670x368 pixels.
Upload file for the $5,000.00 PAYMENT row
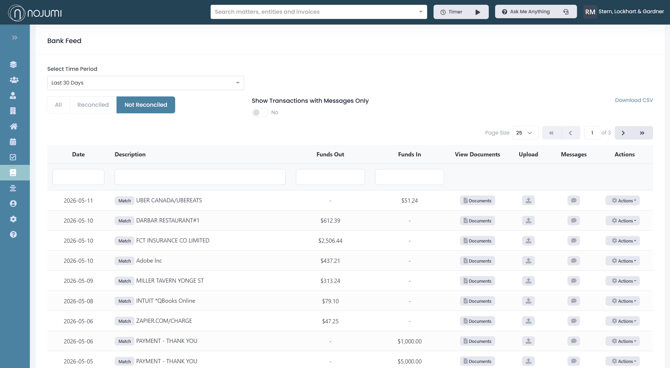[528, 361]
